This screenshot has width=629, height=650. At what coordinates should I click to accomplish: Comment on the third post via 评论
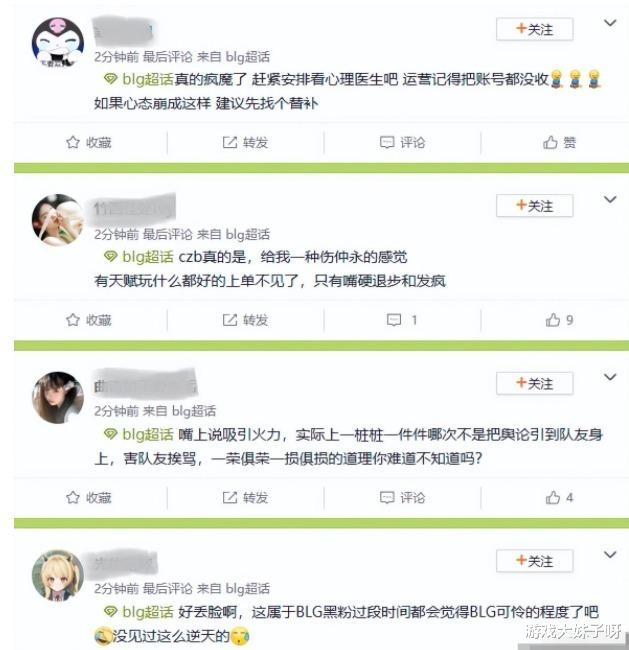coord(402,497)
